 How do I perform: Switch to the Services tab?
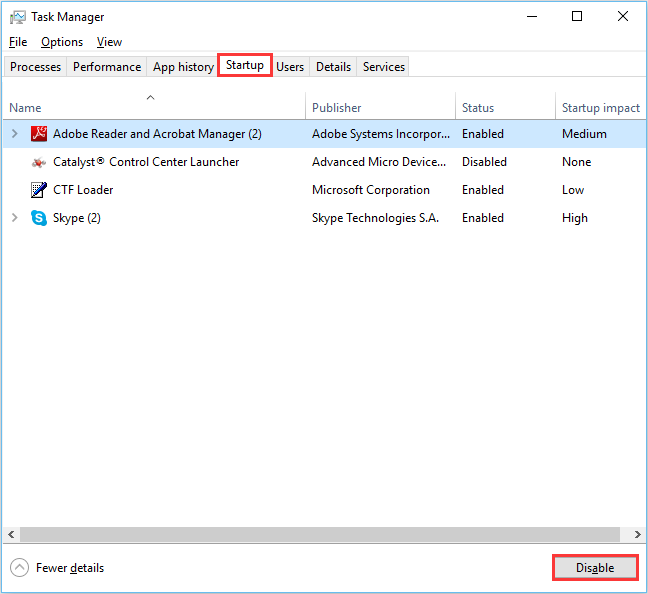(x=384, y=67)
